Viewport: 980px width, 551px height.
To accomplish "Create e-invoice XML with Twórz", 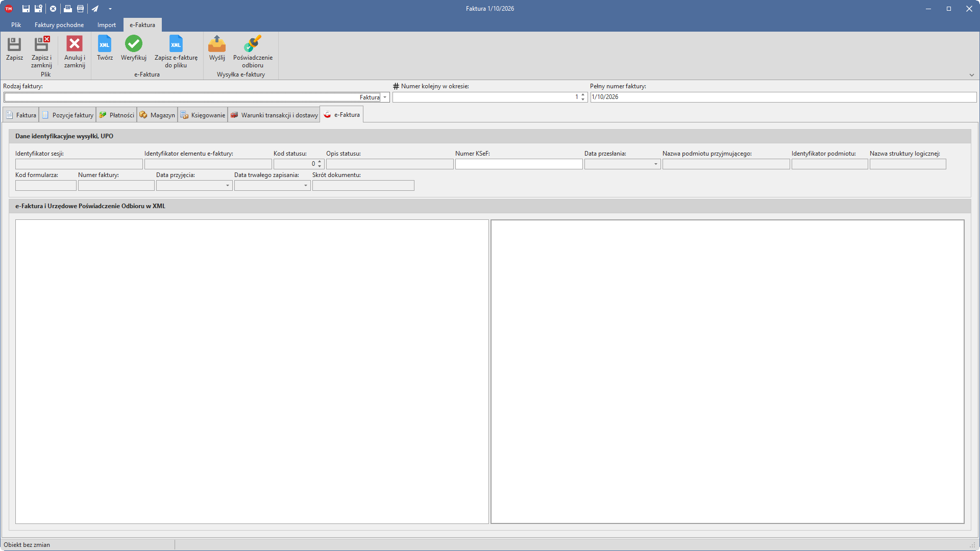I will (105, 49).
